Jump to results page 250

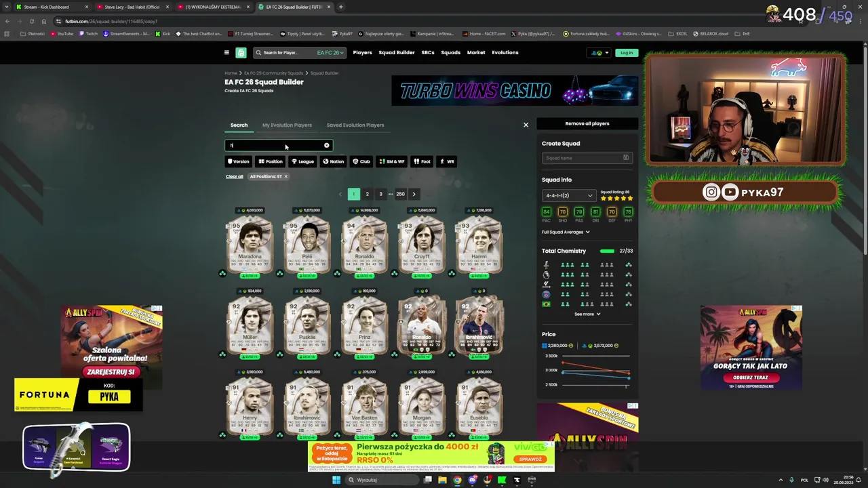(400, 194)
